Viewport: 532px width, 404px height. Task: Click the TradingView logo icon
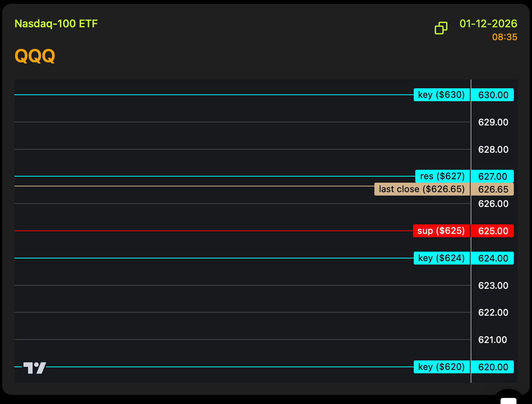pos(35,368)
